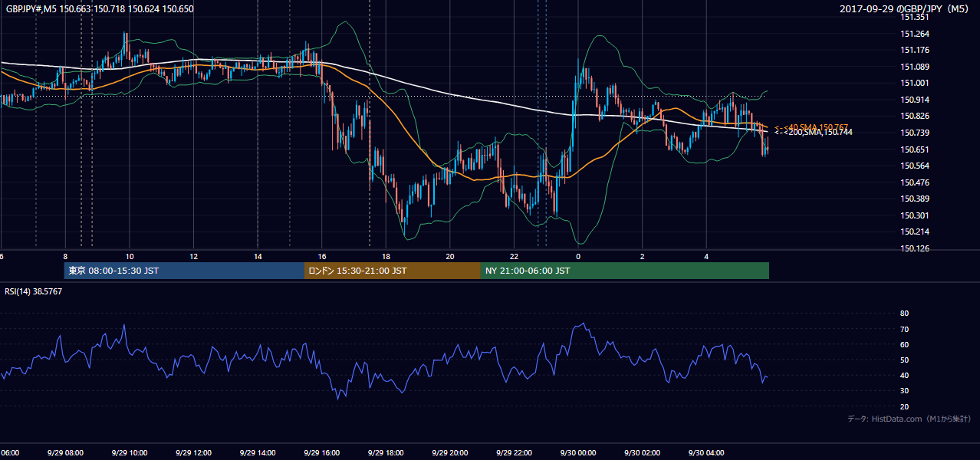Click price axis label 150.651
980x460 pixels.
(x=916, y=149)
